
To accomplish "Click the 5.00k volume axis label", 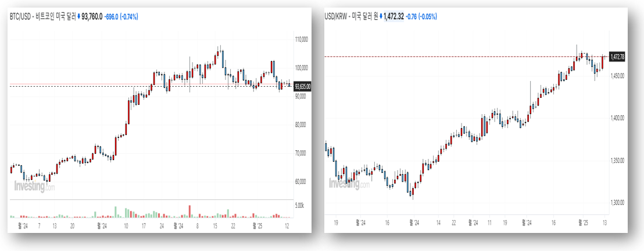I will (300, 206).
